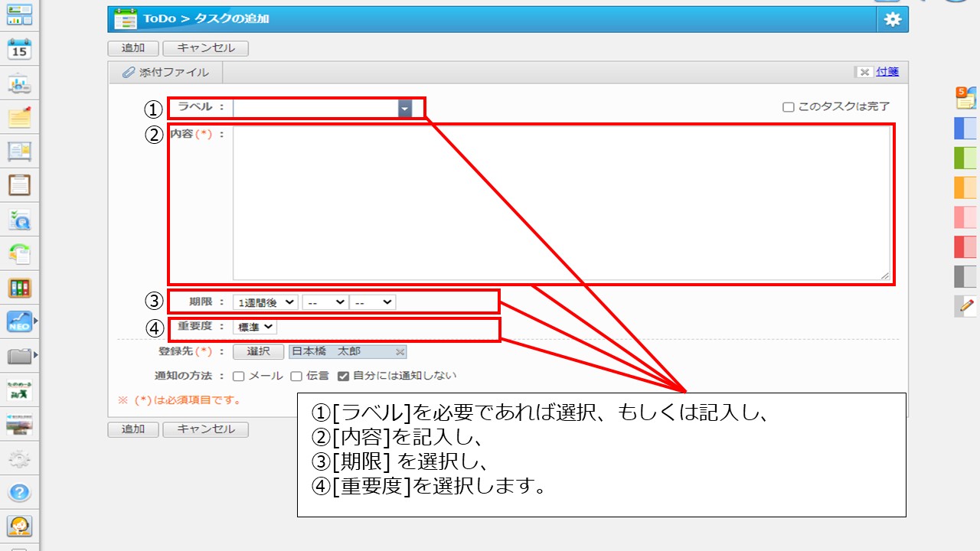Click the 付箋 link
The width and height of the screenshot is (980, 551).
887,72
